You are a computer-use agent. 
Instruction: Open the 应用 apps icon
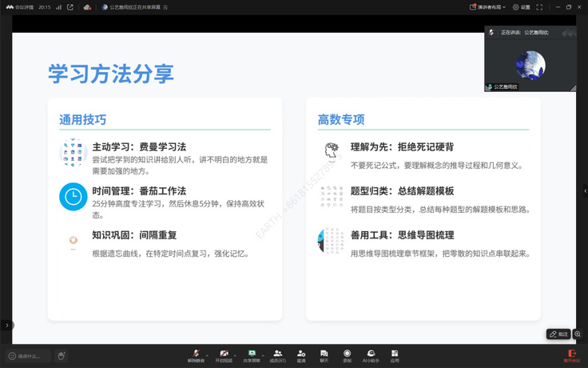tap(395, 354)
